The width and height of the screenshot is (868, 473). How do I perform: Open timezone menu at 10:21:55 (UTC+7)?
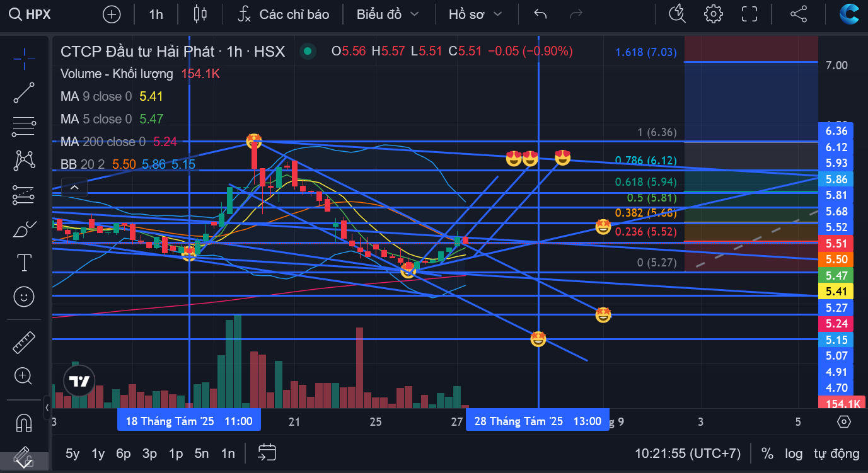pyautogui.click(x=687, y=453)
